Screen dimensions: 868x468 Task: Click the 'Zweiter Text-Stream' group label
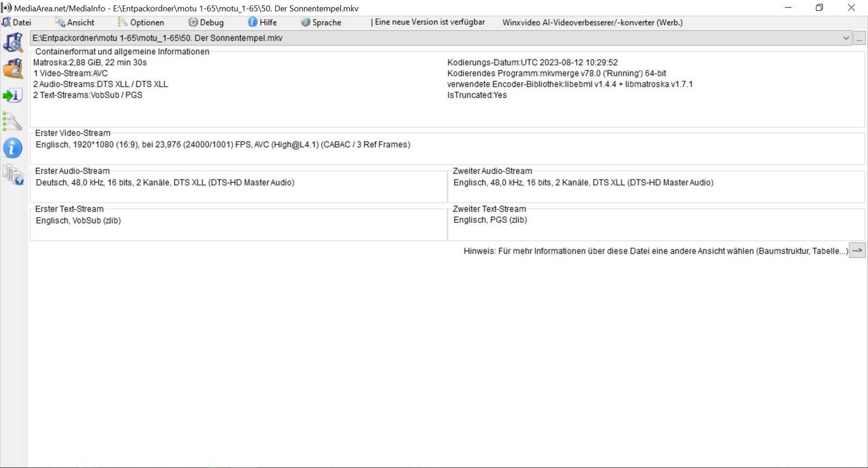point(489,209)
